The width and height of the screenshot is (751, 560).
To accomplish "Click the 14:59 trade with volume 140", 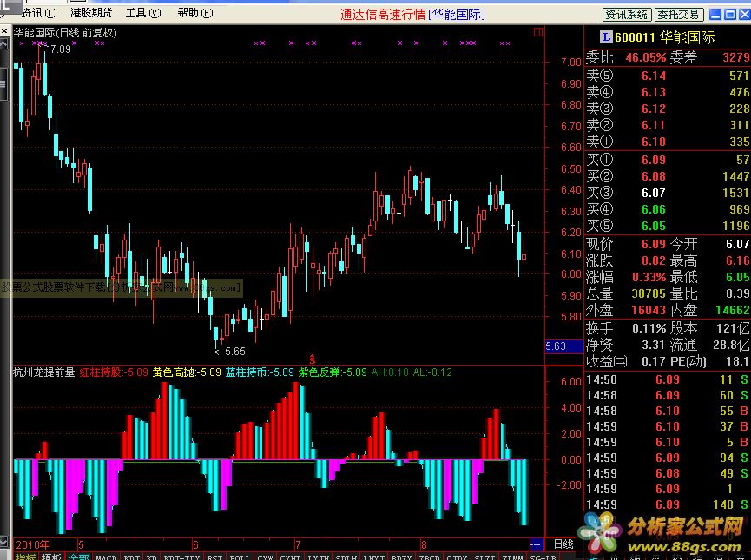I will 668,504.
